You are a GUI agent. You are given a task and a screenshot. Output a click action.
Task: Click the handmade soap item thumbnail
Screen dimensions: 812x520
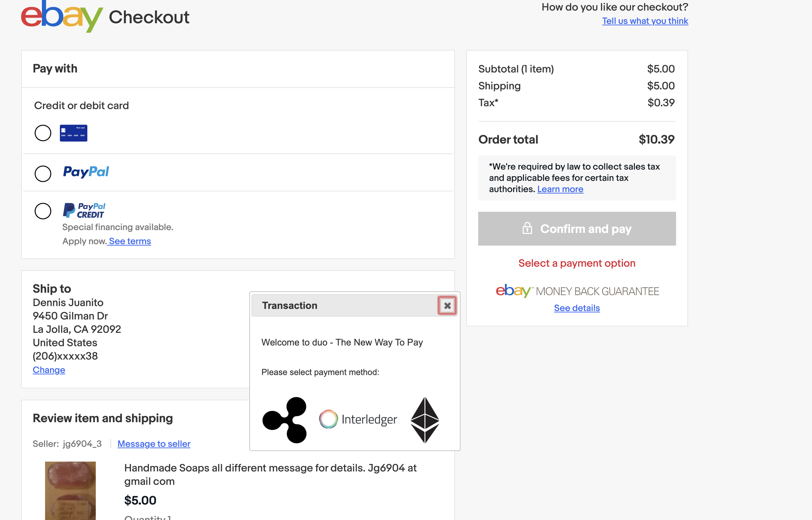point(70,490)
